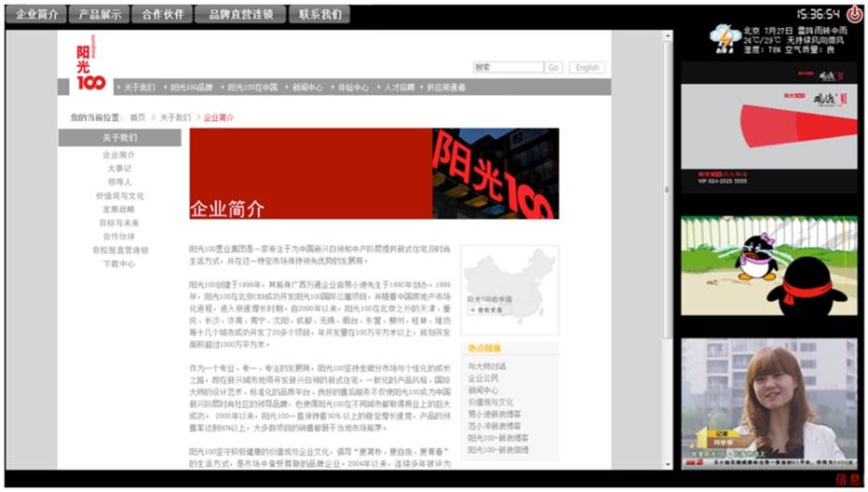The height and width of the screenshot is (492, 868).
Task: Click the China map widget
Action: click(x=509, y=287)
